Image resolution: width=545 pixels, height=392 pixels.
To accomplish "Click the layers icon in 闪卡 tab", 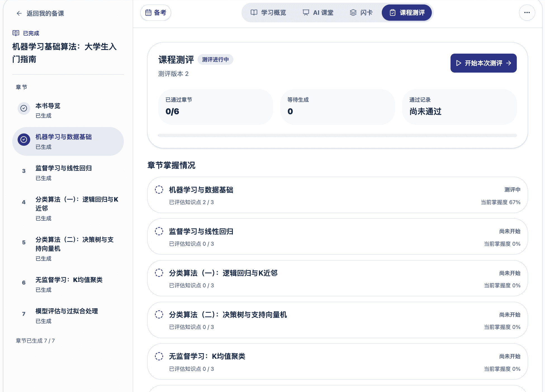I will click(x=353, y=13).
